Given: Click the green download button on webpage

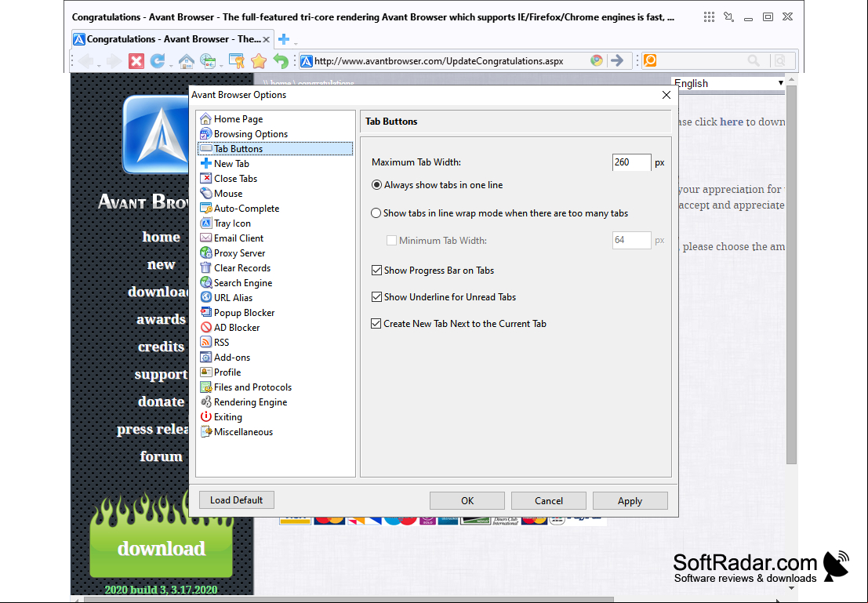Looking at the screenshot, I should click(161, 548).
